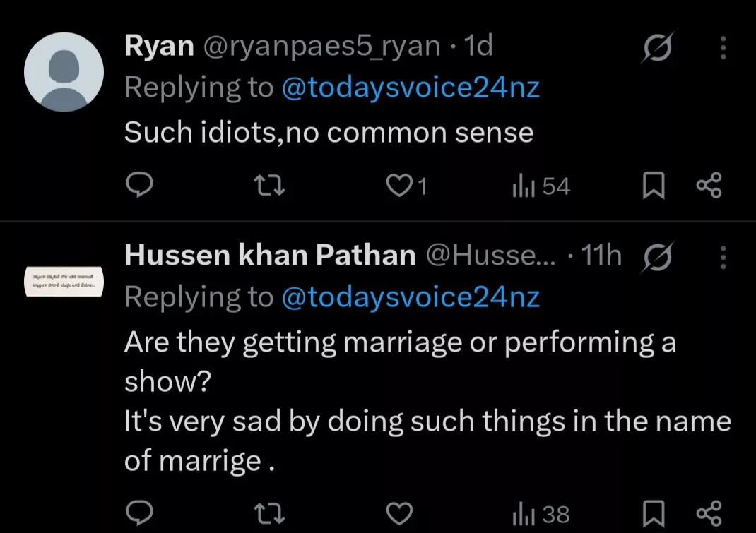This screenshot has width=756, height=533.
Task: Retweet Hussen khan Pathan's reply
Action: (x=269, y=513)
